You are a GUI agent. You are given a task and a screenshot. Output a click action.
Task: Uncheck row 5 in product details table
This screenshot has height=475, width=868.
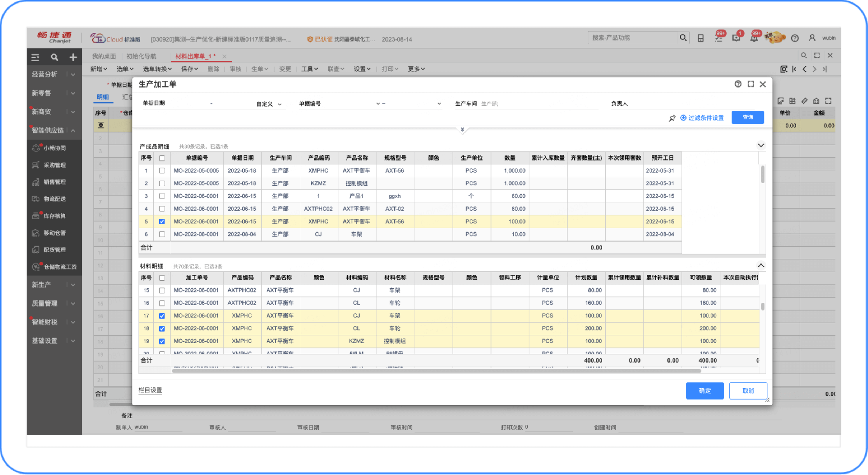point(162,221)
